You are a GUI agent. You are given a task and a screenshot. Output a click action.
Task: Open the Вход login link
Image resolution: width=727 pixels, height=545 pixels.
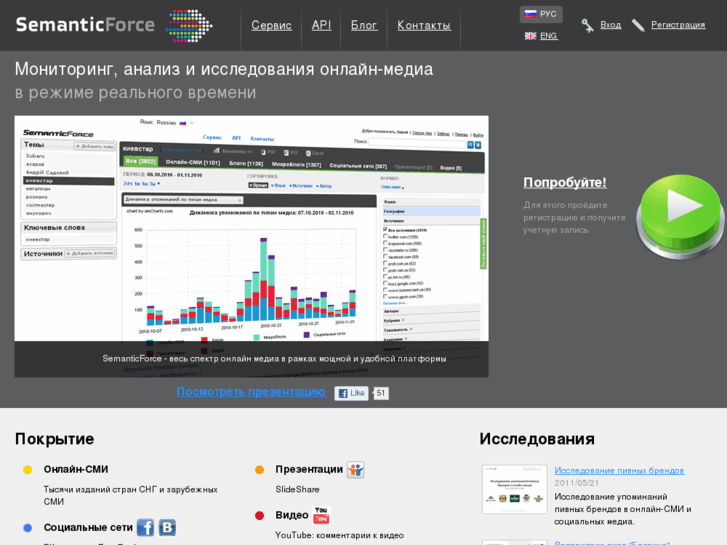[611, 25]
